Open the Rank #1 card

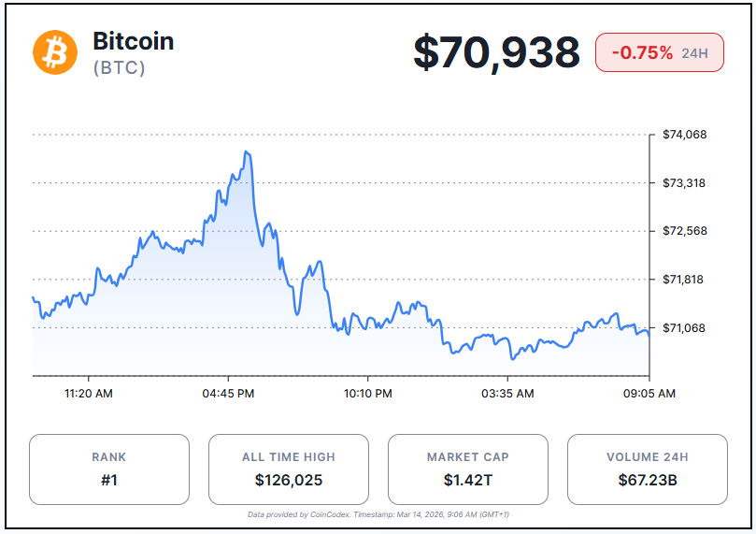pos(109,469)
